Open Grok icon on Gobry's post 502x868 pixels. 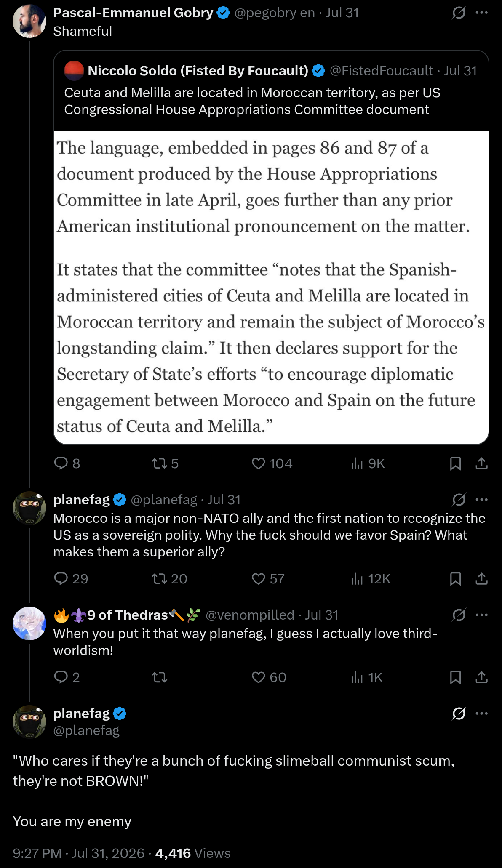coord(459,13)
